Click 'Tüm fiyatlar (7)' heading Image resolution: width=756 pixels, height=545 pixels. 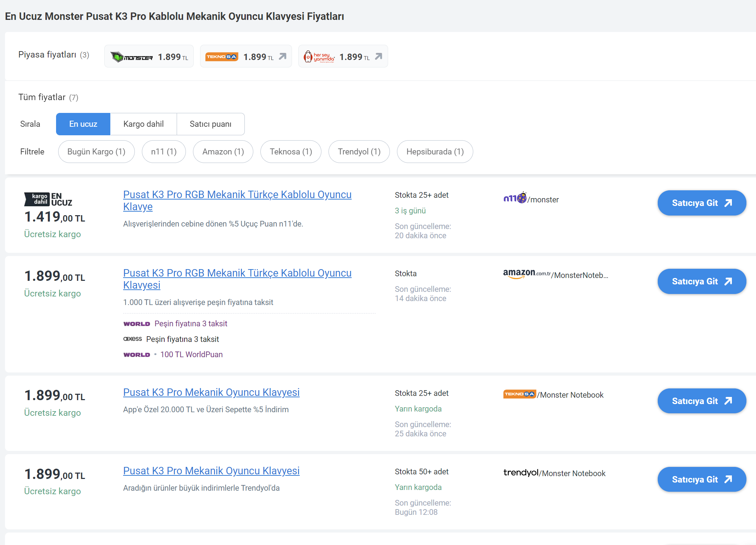[x=48, y=97]
